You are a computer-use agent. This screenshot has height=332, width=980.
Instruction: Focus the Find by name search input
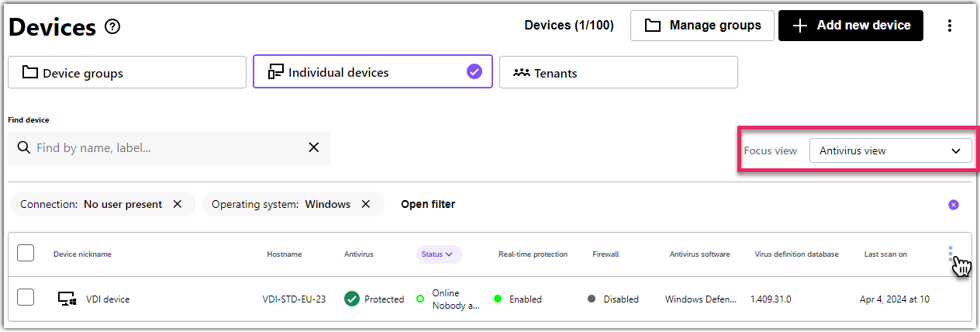tap(169, 147)
